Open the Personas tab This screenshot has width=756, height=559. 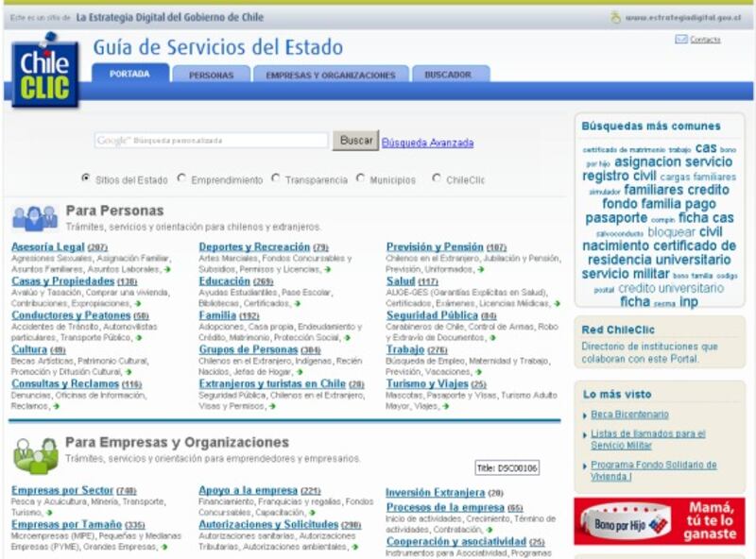211,75
